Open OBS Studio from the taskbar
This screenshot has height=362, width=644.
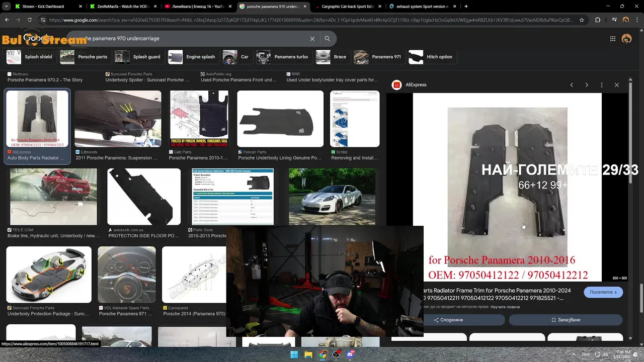pyautogui.click(x=337, y=354)
